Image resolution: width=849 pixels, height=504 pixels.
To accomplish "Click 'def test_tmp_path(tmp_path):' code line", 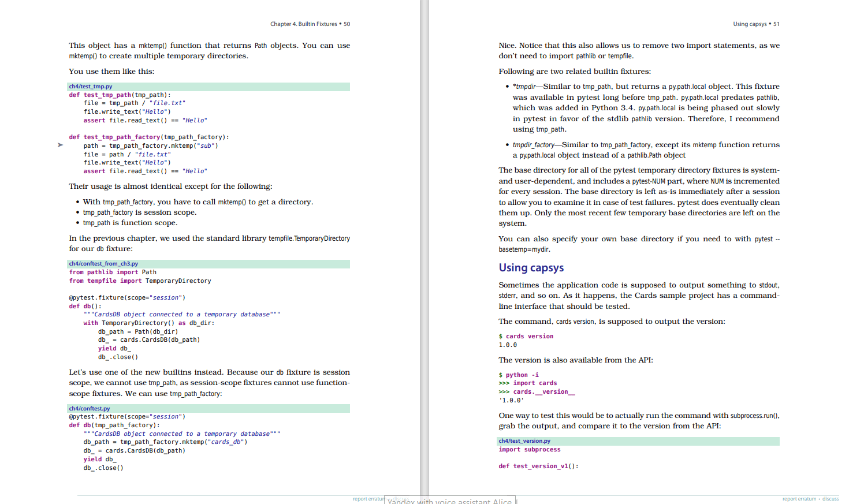I will click(120, 95).
